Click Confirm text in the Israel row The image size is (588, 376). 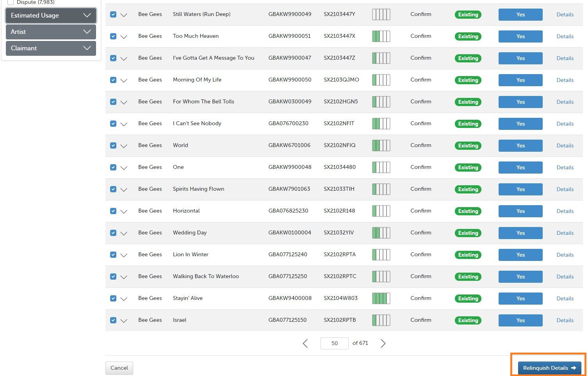point(421,320)
